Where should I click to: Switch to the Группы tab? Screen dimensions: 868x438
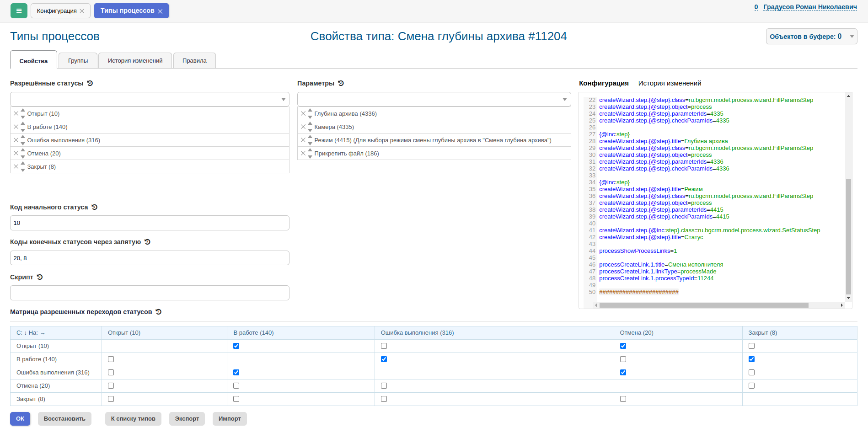click(x=78, y=60)
